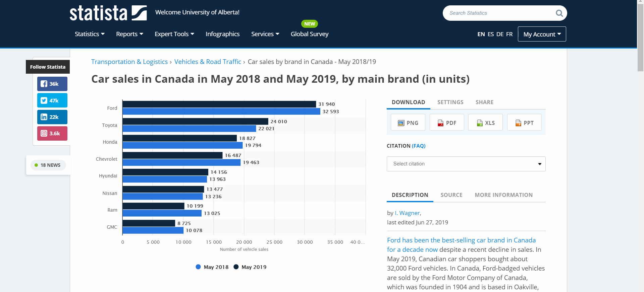
Task: Switch to the Settings tab
Action: coord(450,102)
